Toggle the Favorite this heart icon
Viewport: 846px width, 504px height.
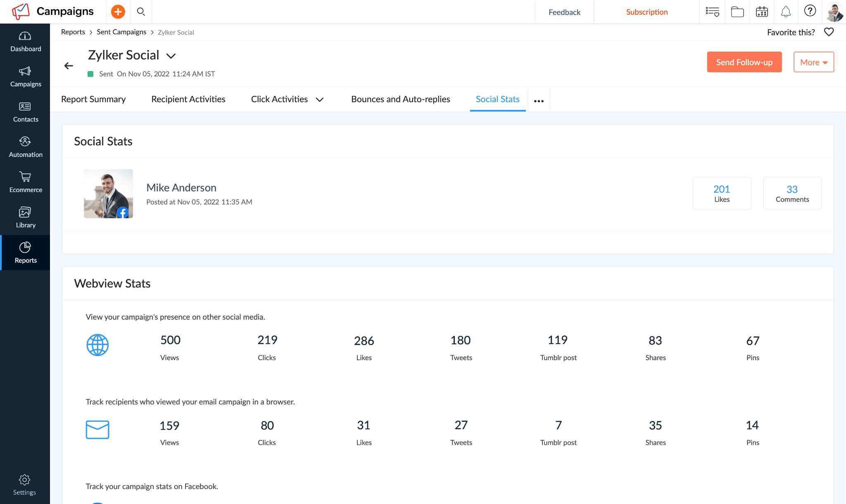829,32
